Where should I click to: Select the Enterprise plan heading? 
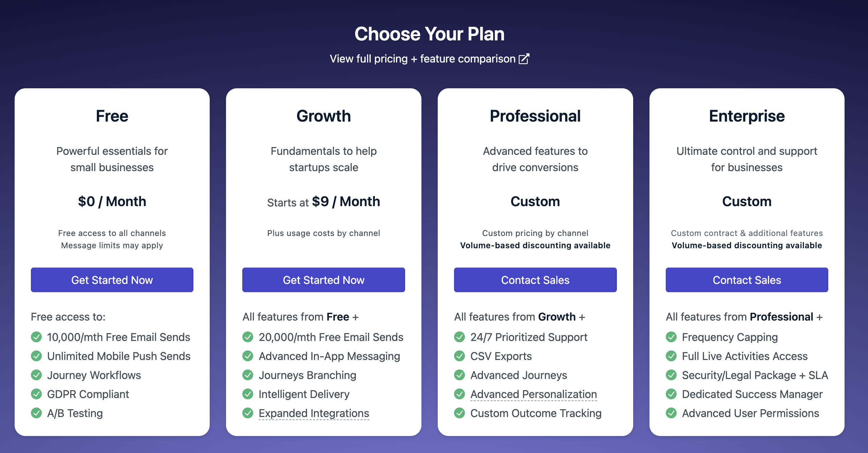(747, 116)
